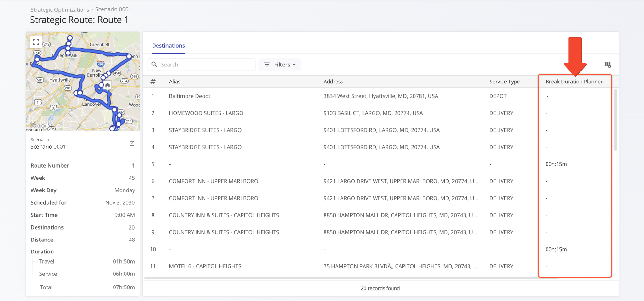
Task: Select row 4 STAYBRIDGE SUITES - LARGO
Action: [205, 147]
